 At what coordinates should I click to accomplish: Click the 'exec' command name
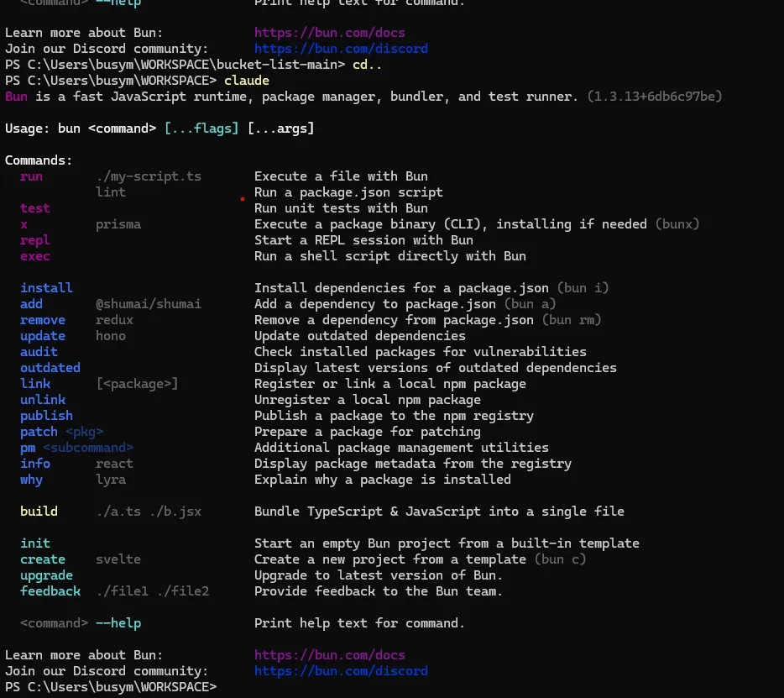[35, 256]
